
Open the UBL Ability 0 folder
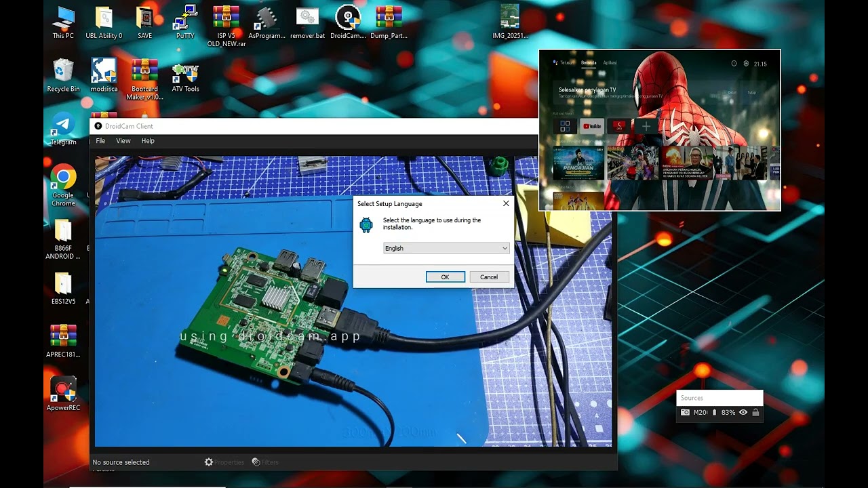click(104, 22)
